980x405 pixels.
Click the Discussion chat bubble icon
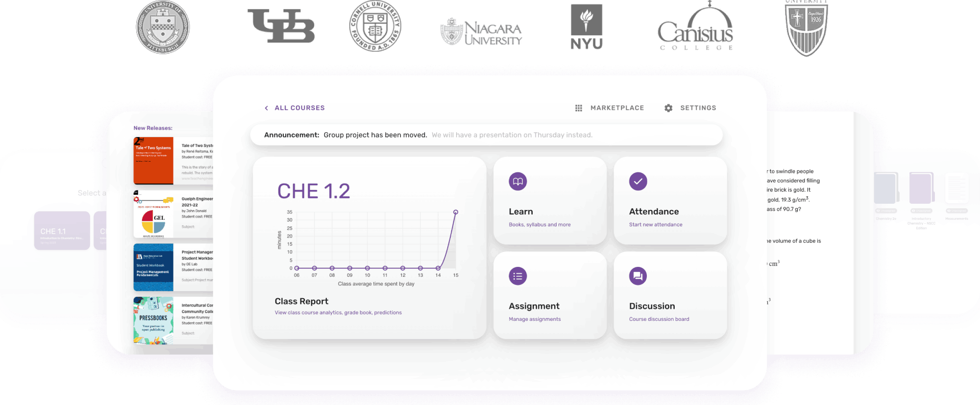click(638, 276)
